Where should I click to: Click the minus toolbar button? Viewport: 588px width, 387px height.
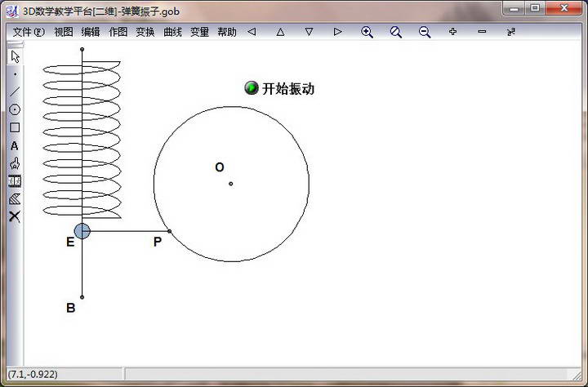(x=483, y=32)
